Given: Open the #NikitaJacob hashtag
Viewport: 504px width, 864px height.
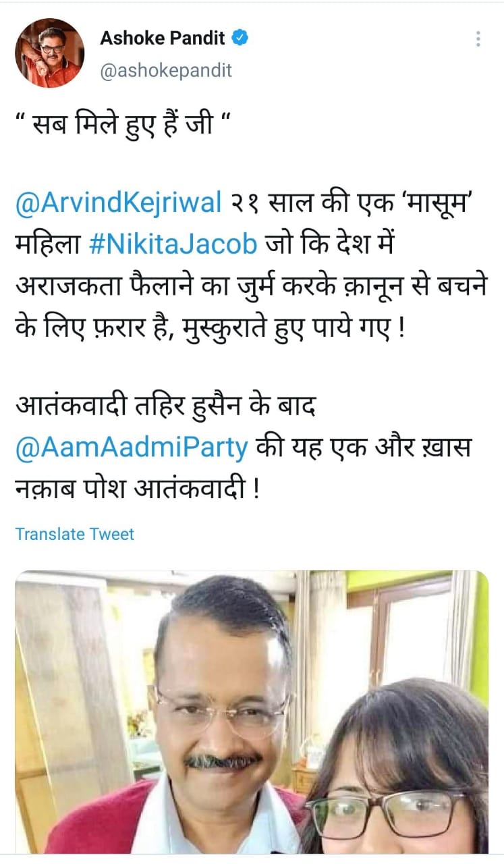Looking at the screenshot, I should (173, 243).
